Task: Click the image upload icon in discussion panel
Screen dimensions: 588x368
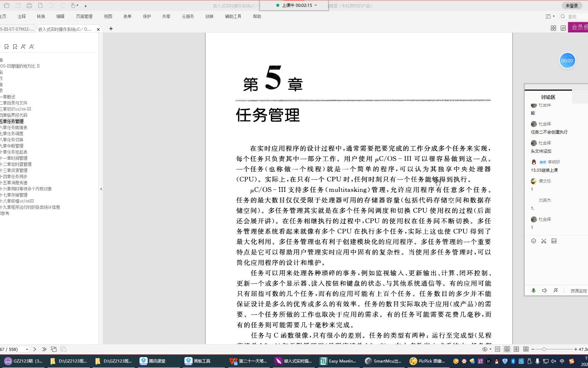Action: pyautogui.click(x=554, y=241)
